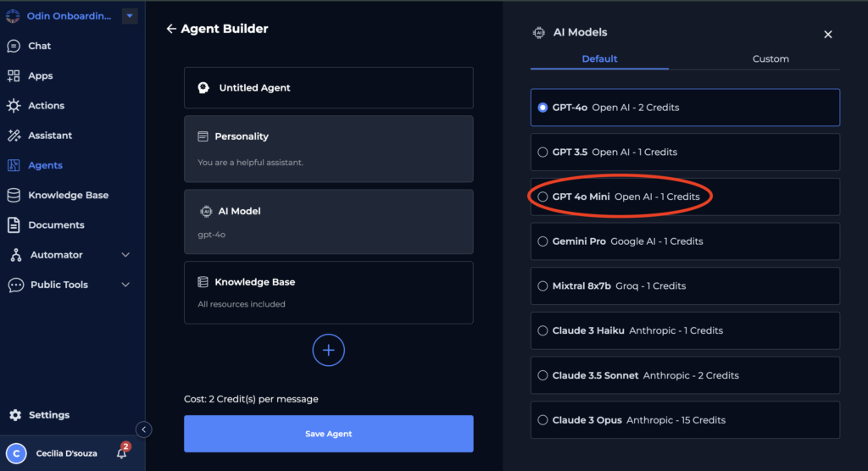Collapse the sidebar with the chevron button

pos(143,429)
